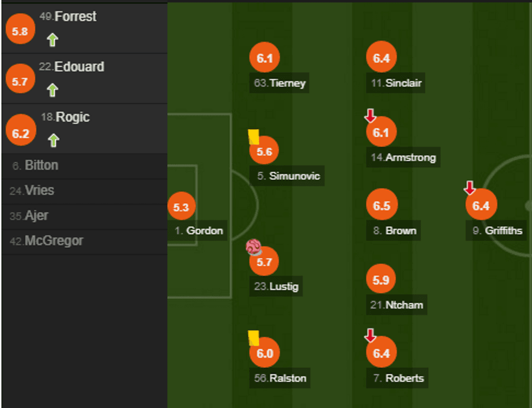Click Forrest's 5.8 rating badge

pyautogui.click(x=20, y=32)
